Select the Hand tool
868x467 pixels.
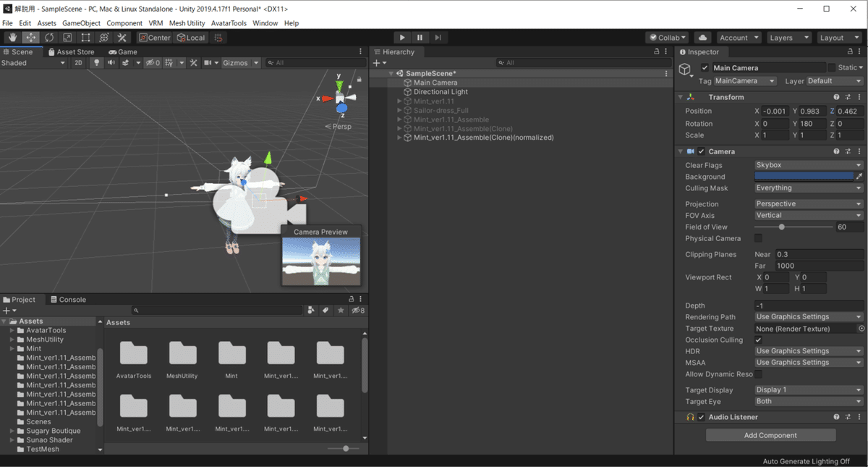pyautogui.click(x=12, y=38)
